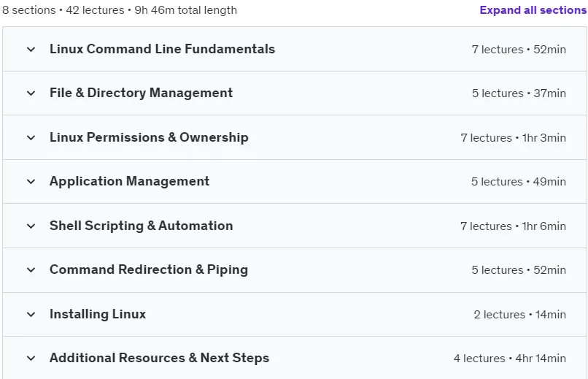Click the Linux Permissions & Ownership title
Screen dimensions: 588x379
point(149,137)
